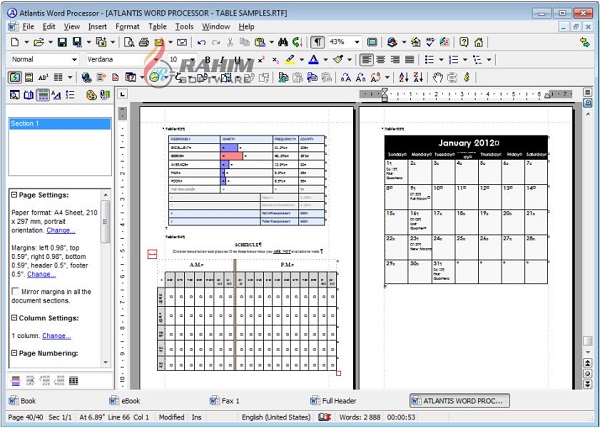Sort ascending A to Z
The height and width of the screenshot is (428, 600).
404,77
